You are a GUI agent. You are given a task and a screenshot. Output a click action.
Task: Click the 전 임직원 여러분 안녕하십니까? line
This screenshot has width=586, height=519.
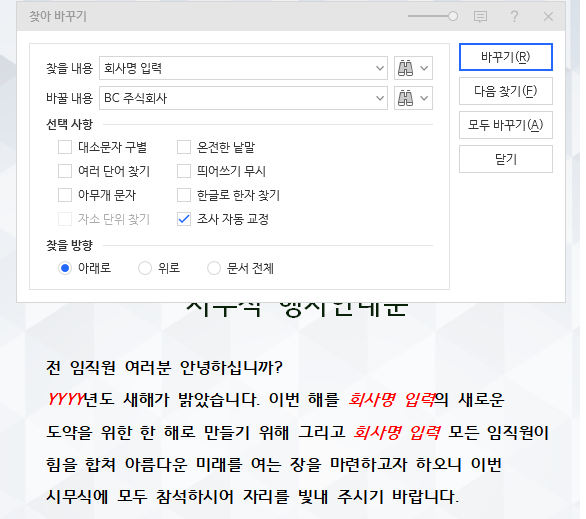pos(164,368)
